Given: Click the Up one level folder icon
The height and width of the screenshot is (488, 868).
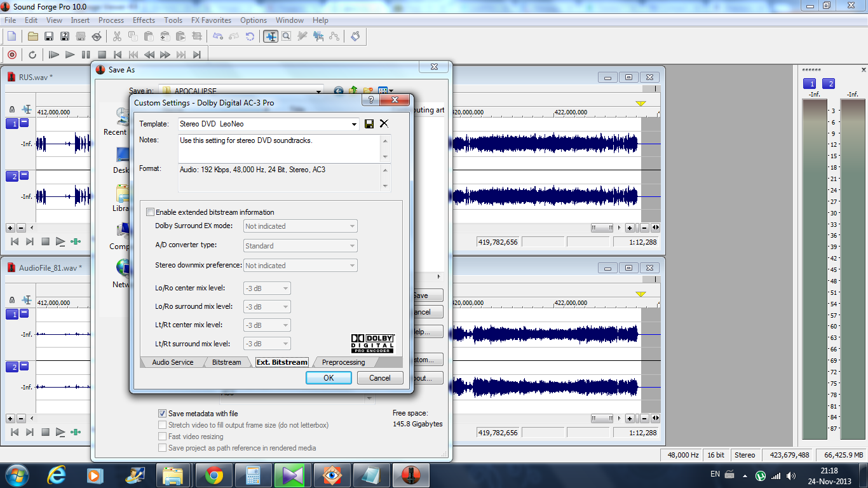Looking at the screenshot, I should (353, 91).
